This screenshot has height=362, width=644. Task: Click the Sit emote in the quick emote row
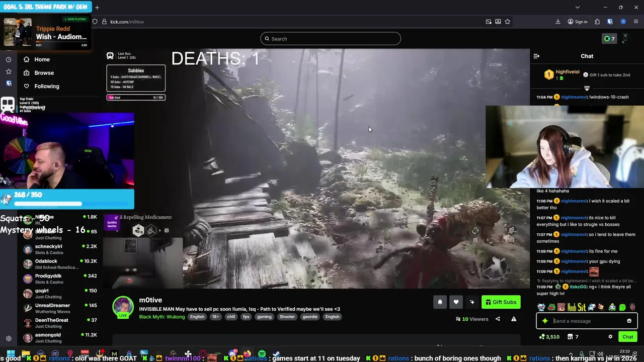coord(582,307)
